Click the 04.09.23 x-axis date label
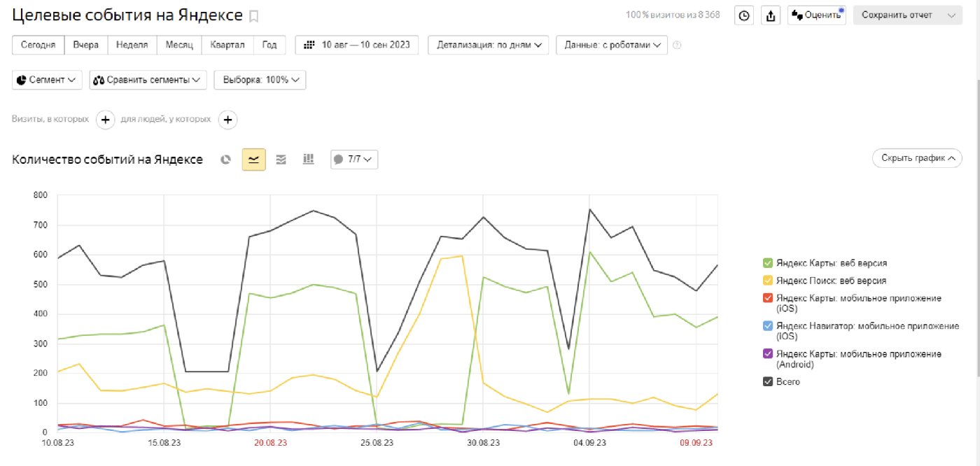 pos(590,443)
